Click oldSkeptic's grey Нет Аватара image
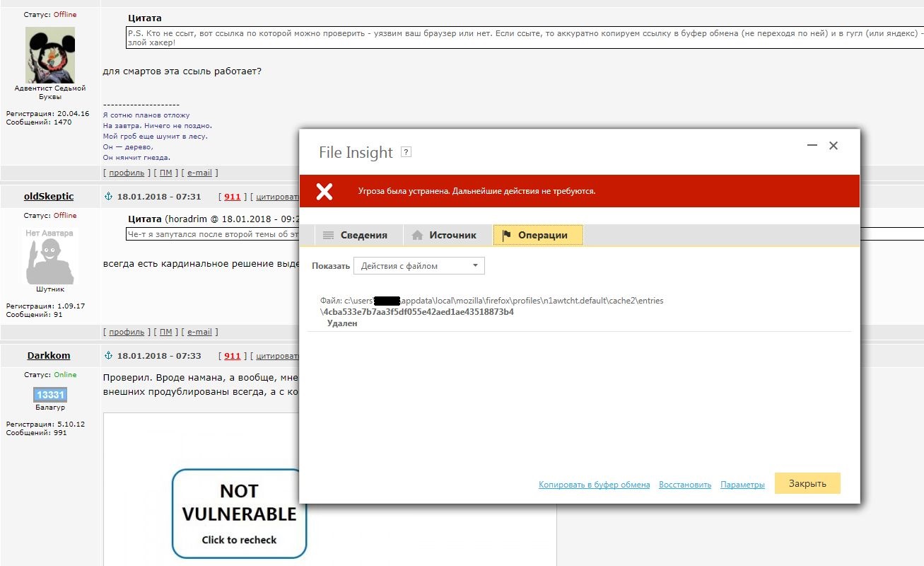The width and height of the screenshot is (924, 566). point(50,255)
